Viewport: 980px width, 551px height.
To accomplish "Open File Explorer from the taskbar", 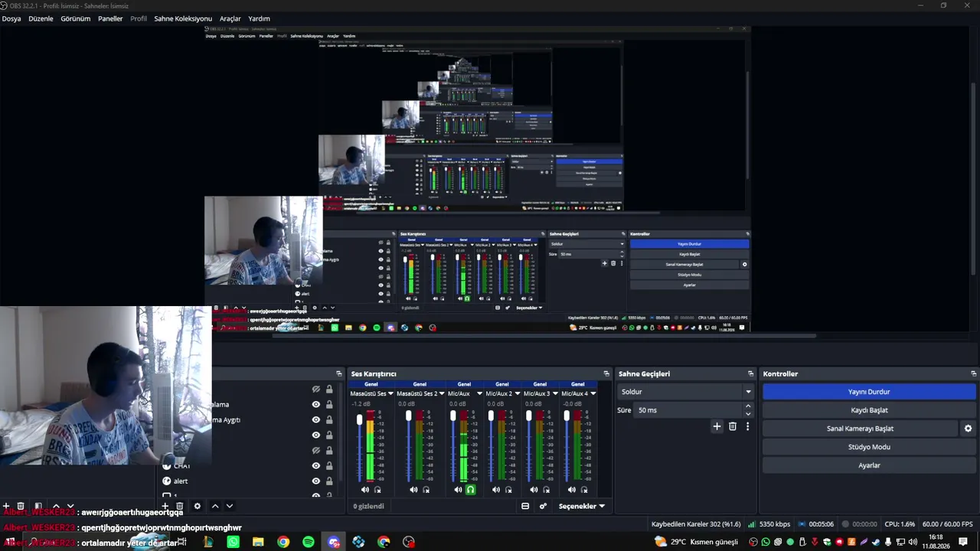I will 258,542.
